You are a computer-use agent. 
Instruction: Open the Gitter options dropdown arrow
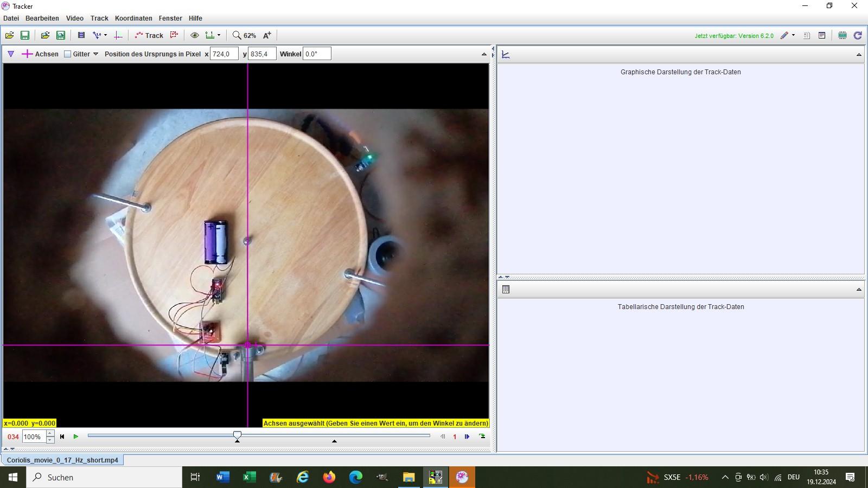[x=95, y=54]
